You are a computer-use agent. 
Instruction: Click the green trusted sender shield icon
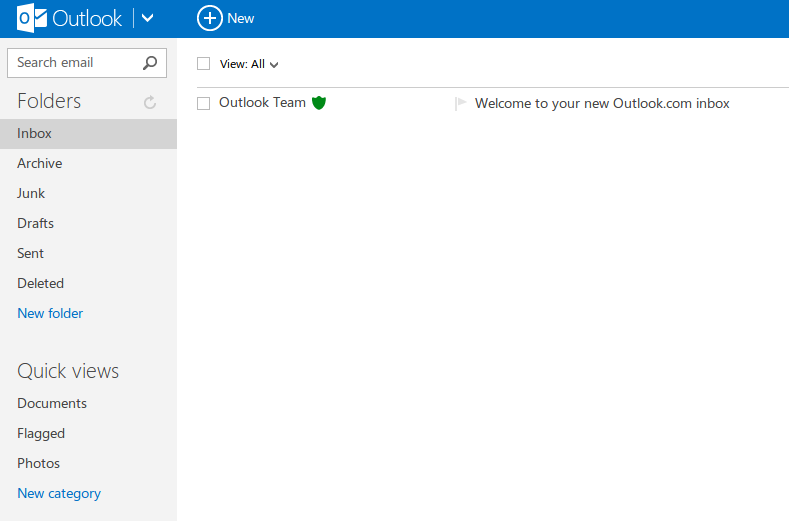click(319, 103)
